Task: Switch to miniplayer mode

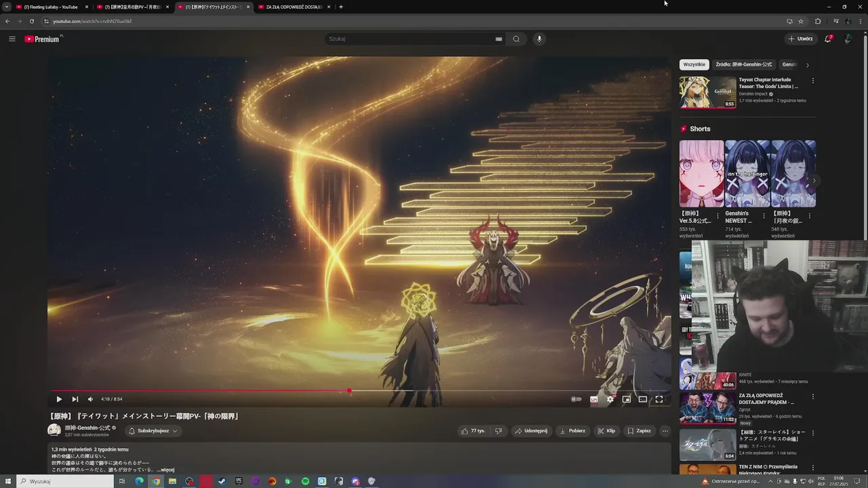Action: click(x=627, y=399)
